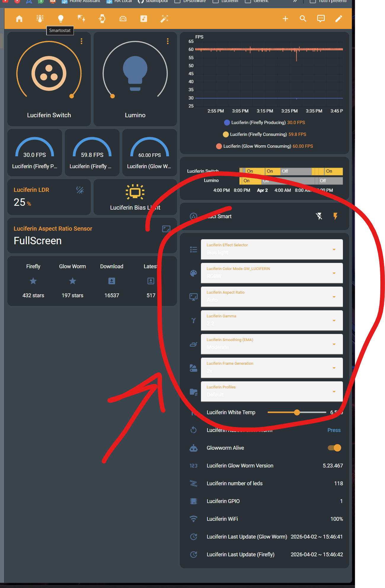Expand the Luciferin Frame Generation dropdown
The image size is (385, 588).
click(x=272, y=368)
